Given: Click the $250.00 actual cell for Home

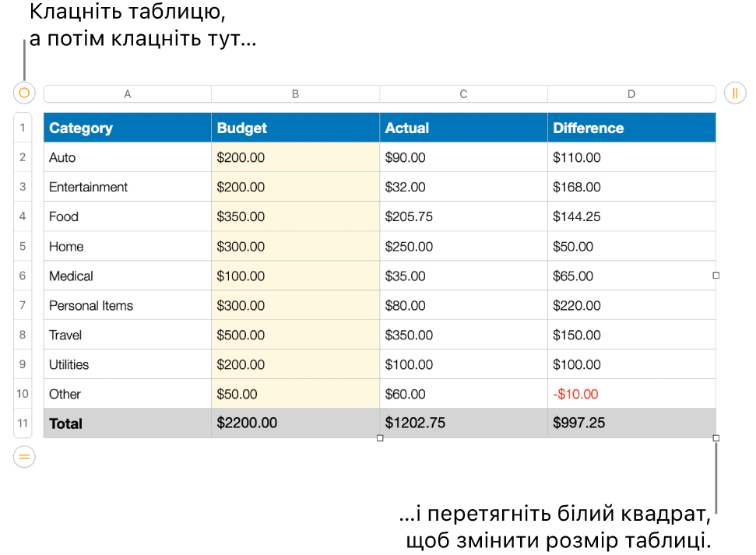Looking at the screenshot, I should tap(463, 246).
